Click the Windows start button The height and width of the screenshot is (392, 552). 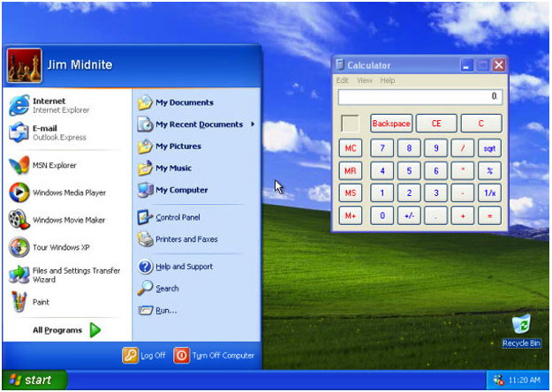coord(34,380)
